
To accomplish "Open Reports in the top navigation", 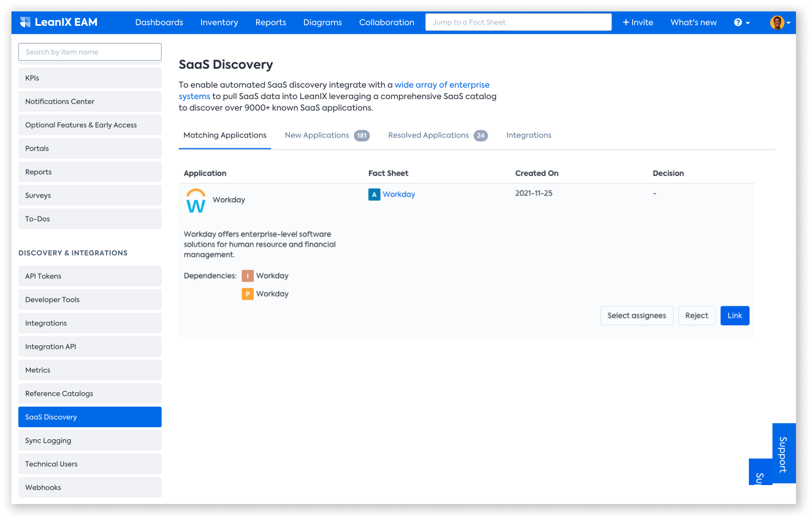I will [270, 22].
